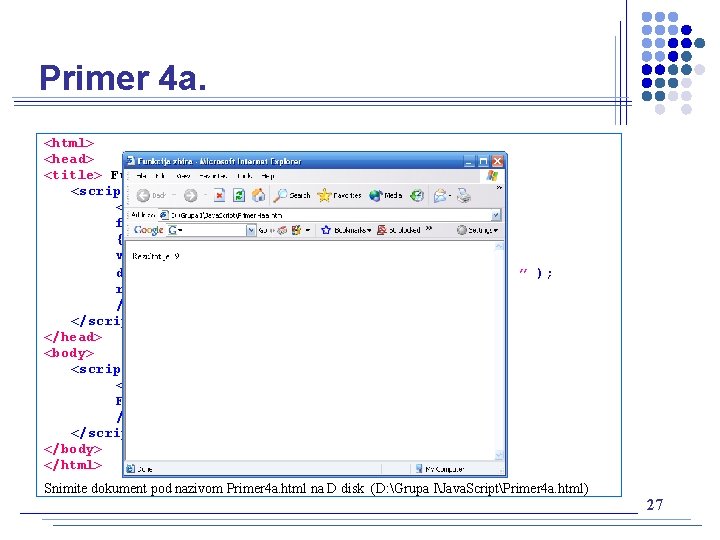Stop page loading with the red X icon
The height and width of the screenshot is (540, 720).
(x=219, y=196)
